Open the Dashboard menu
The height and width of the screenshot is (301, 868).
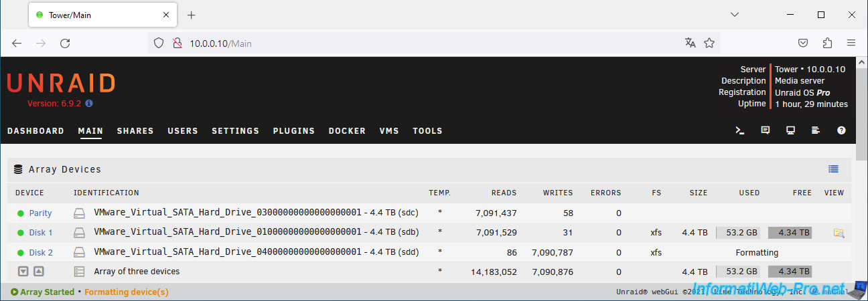[x=35, y=131]
